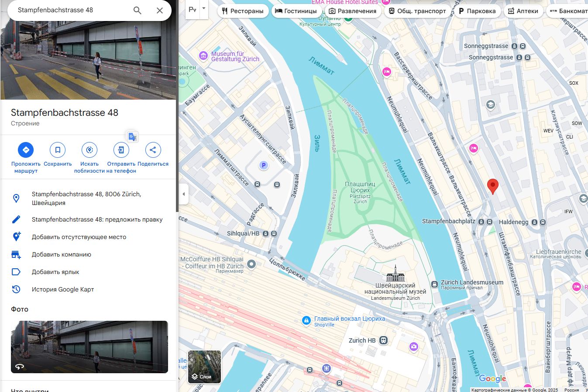Click the Проложить маршрут directions icon
Image resolution: width=588 pixels, height=392 pixels.
26,150
